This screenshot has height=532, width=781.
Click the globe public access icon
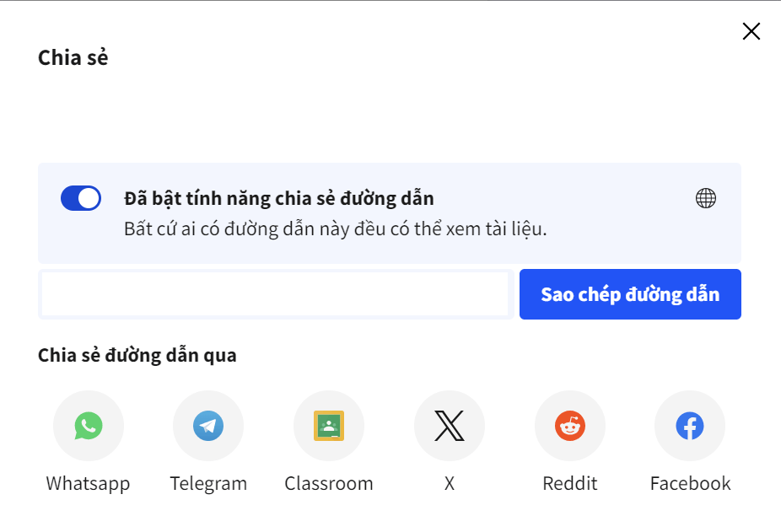[x=706, y=198]
